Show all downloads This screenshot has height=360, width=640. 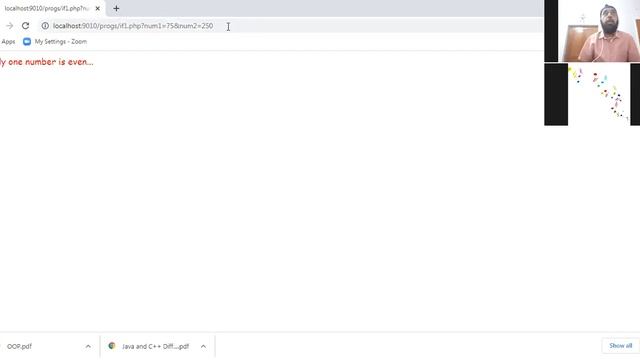pyautogui.click(x=620, y=346)
